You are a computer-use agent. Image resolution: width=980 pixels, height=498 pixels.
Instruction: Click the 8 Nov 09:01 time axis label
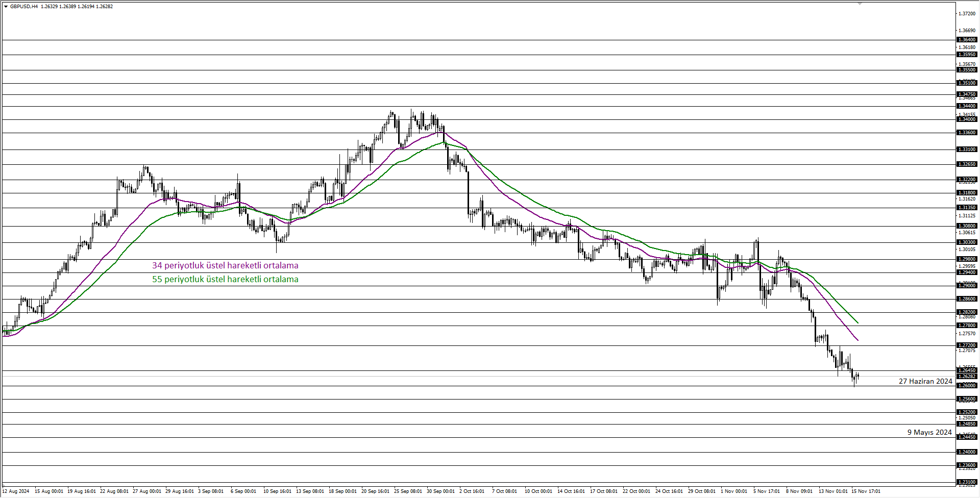point(799,491)
